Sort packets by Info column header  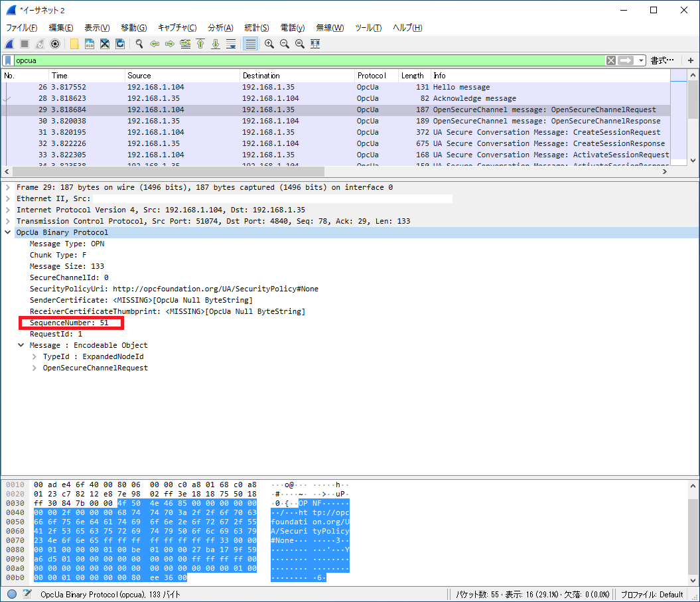point(550,76)
